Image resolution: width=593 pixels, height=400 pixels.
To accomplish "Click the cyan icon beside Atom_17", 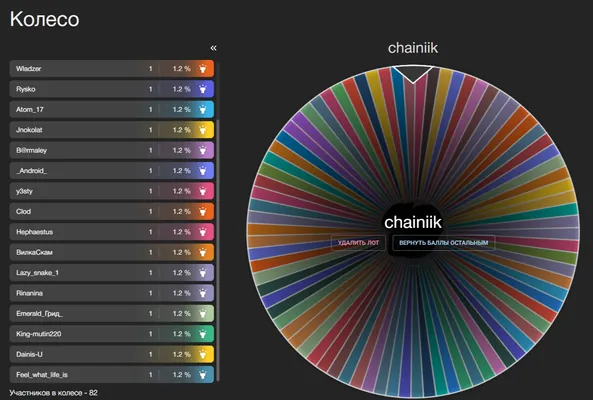I will click(x=203, y=110).
